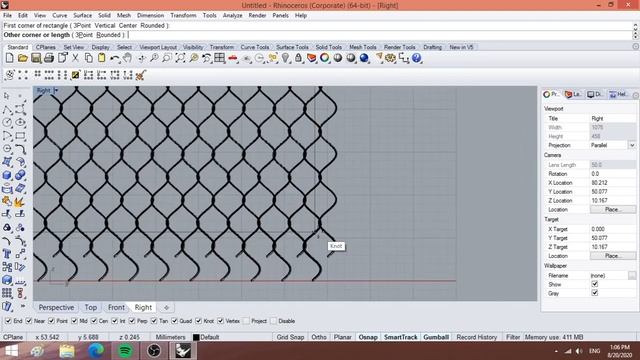Click the light bulb icon

click(x=285, y=58)
